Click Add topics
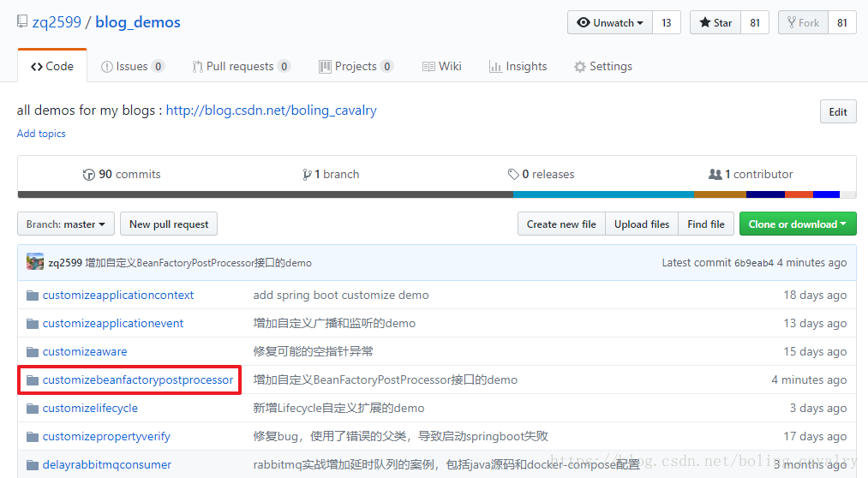 tap(41, 134)
